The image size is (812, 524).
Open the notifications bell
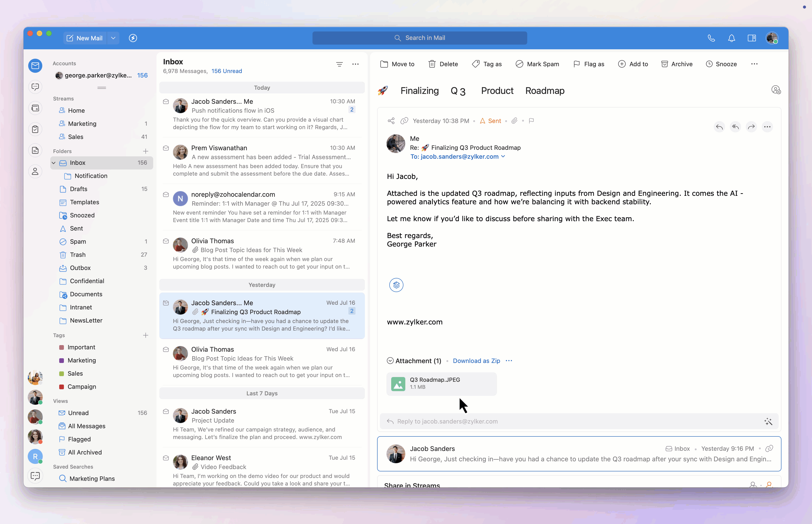pyautogui.click(x=731, y=38)
